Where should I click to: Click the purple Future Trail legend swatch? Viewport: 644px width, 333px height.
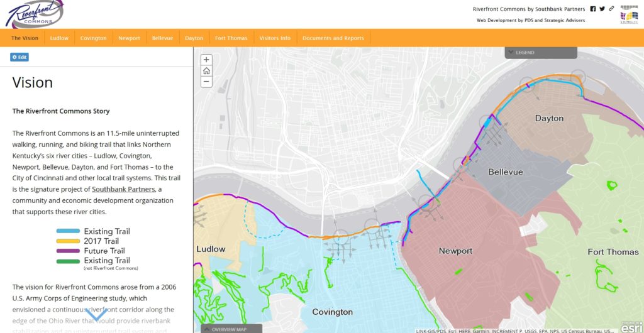(x=68, y=251)
